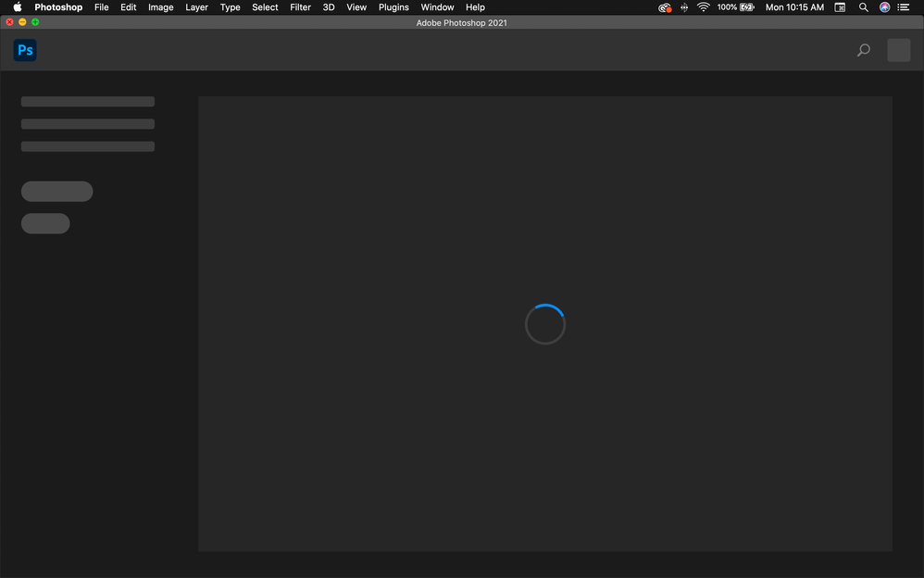Open the Plugins menu
924x578 pixels.
pyautogui.click(x=393, y=7)
